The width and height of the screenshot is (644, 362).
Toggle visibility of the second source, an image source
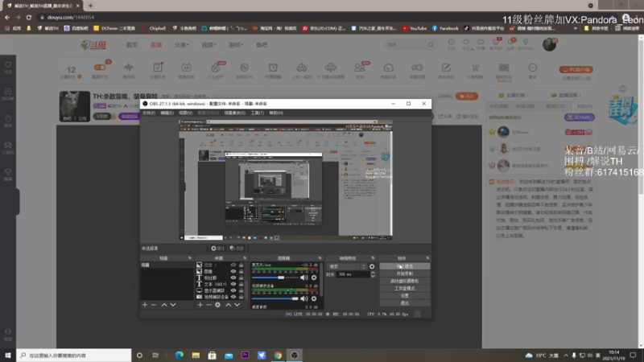click(x=233, y=271)
